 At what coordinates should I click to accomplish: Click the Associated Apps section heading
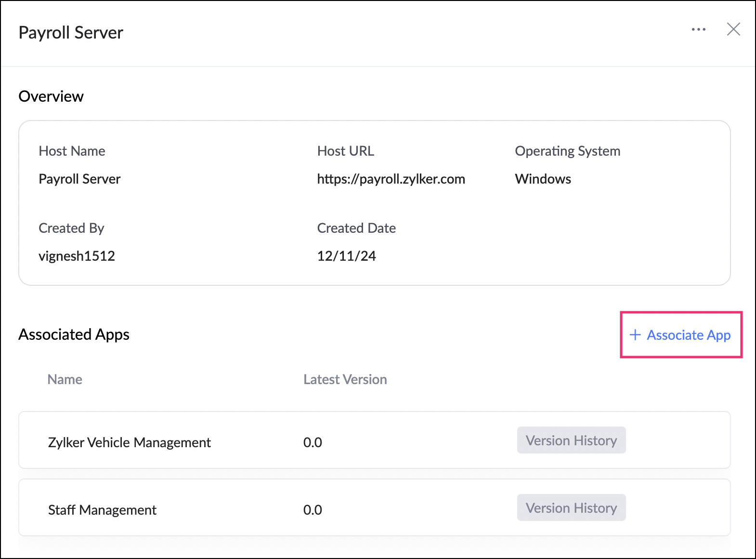[74, 334]
